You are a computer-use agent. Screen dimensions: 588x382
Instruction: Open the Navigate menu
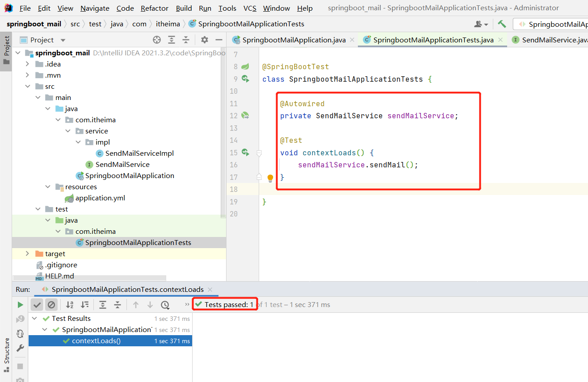pos(95,8)
